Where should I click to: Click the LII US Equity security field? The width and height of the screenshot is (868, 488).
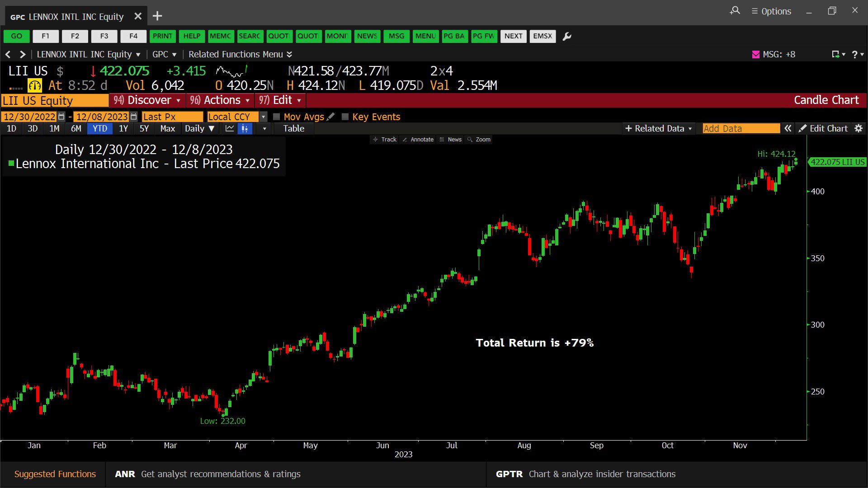point(55,100)
